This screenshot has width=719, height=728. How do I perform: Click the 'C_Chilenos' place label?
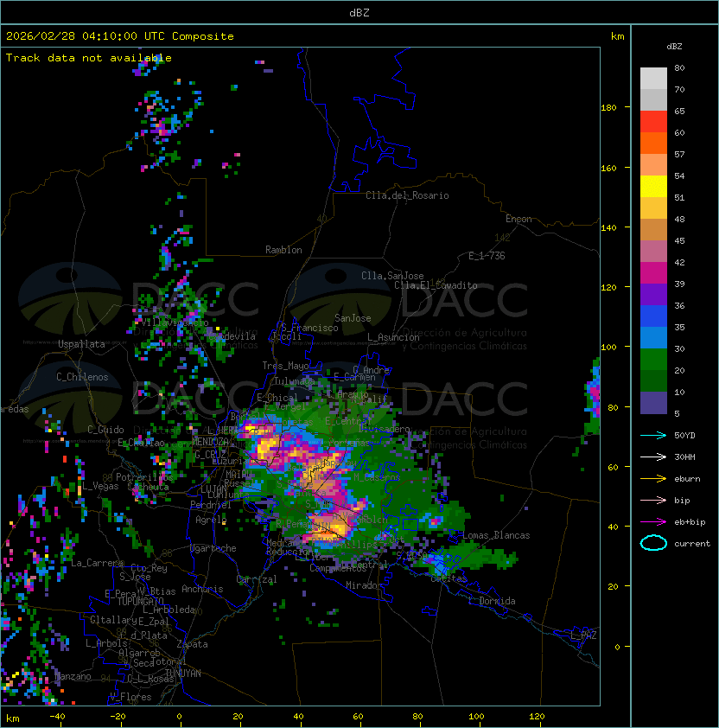pyautogui.click(x=82, y=377)
